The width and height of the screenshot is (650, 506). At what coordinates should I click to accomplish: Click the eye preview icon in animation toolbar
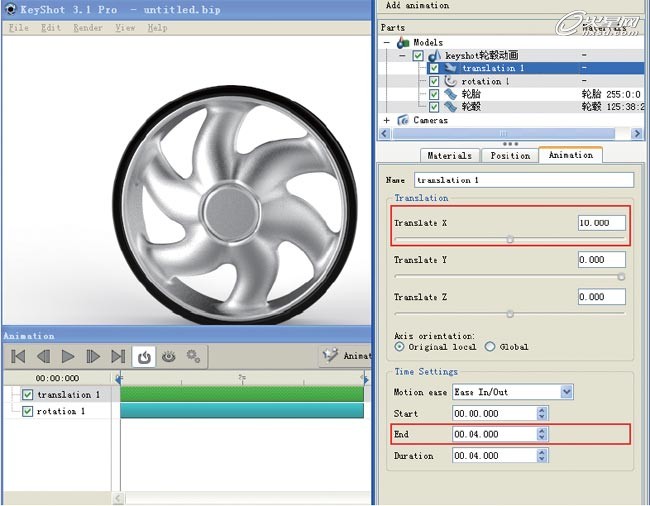tap(168, 356)
